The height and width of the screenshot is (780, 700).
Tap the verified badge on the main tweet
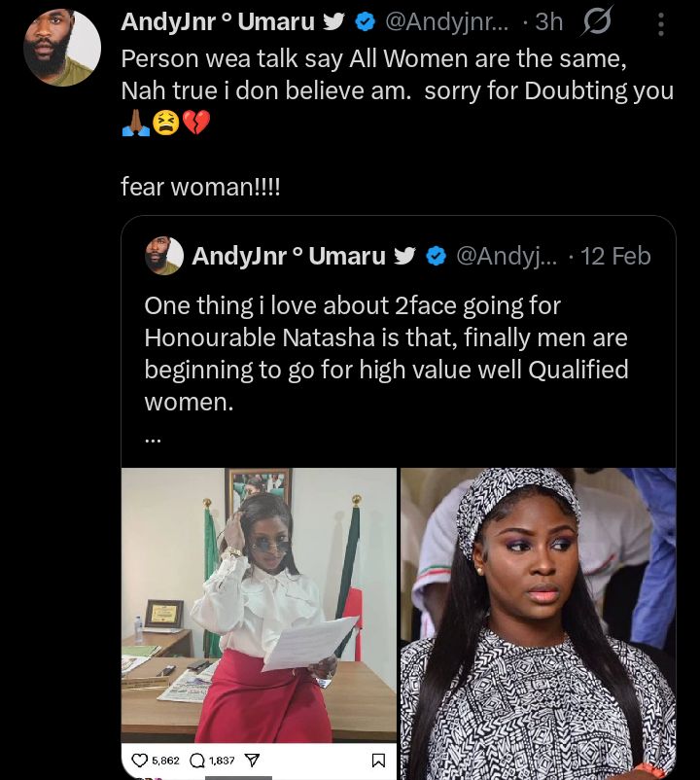click(365, 21)
